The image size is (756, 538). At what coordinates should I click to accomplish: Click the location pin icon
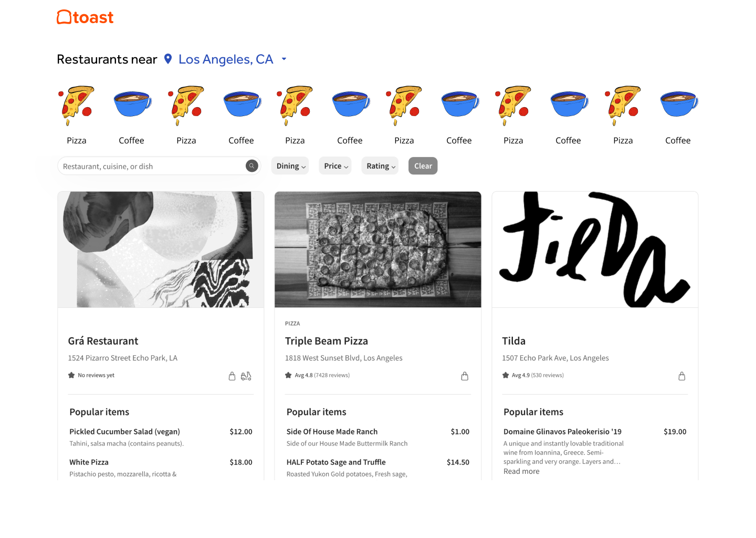coord(168,59)
